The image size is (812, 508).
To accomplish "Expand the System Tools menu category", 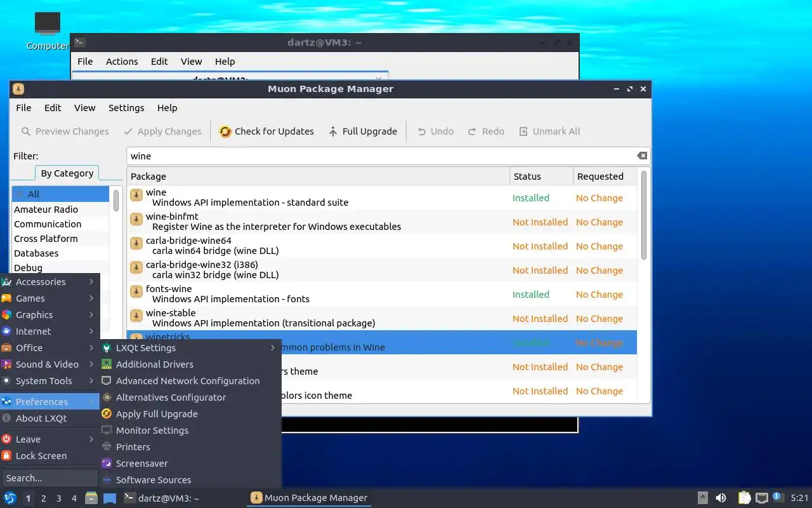I will [49, 381].
